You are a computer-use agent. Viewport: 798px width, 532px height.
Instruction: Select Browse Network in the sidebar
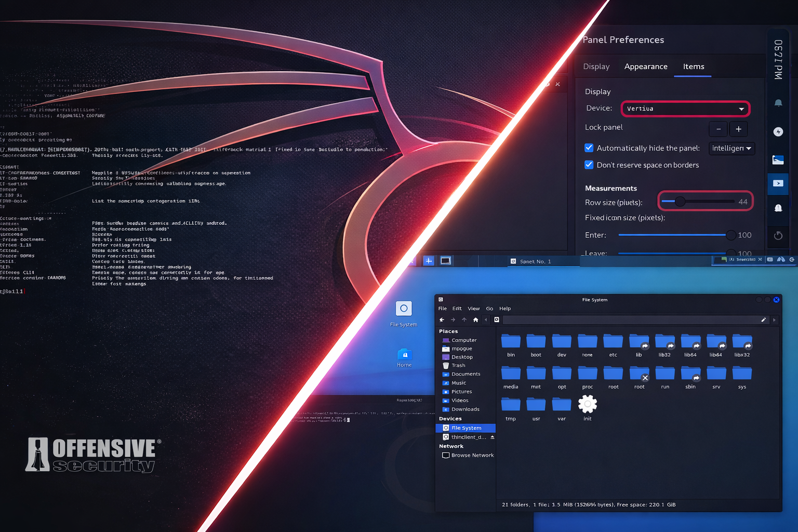click(x=472, y=456)
